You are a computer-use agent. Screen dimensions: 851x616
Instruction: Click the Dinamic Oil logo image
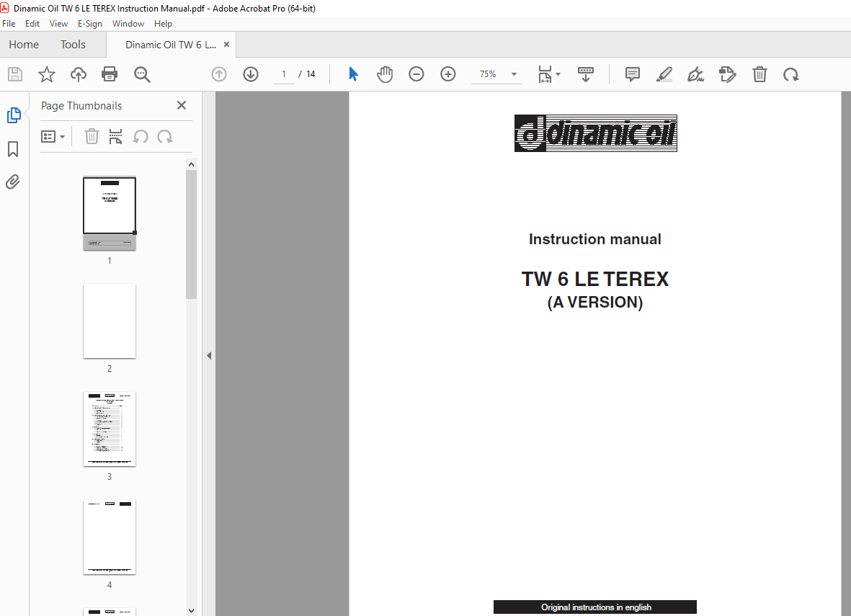click(595, 133)
